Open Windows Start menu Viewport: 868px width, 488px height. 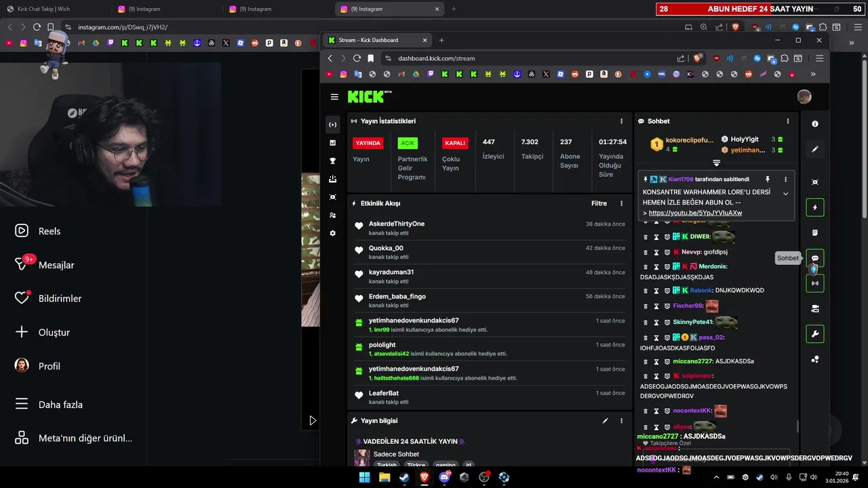point(364,477)
